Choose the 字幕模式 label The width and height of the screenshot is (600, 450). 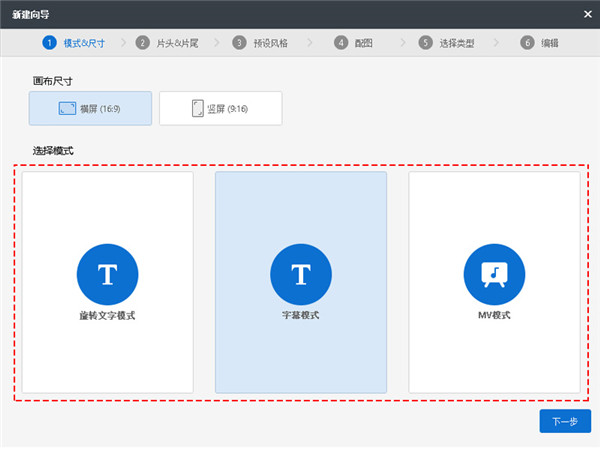[301, 315]
